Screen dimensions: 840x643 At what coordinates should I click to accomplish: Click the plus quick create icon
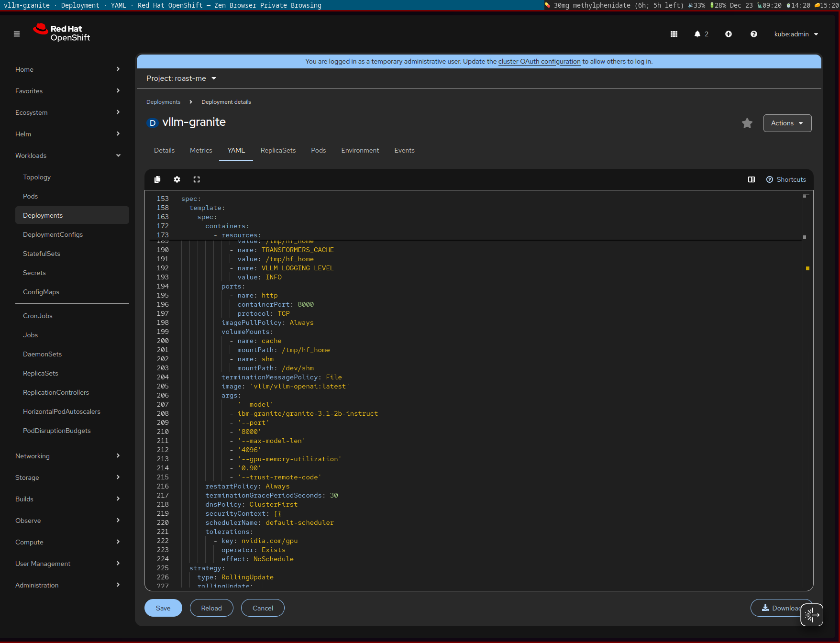click(728, 34)
